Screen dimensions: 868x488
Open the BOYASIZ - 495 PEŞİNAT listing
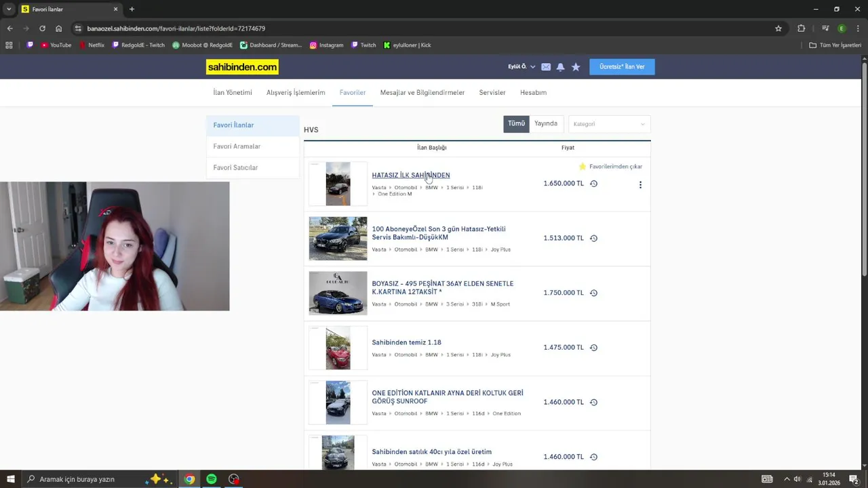(x=442, y=288)
